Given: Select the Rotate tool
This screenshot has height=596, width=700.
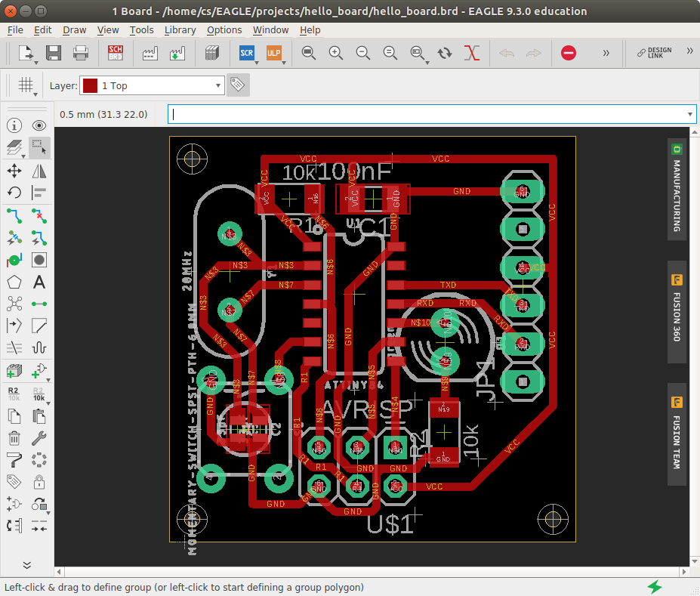Looking at the screenshot, I should 14,193.
